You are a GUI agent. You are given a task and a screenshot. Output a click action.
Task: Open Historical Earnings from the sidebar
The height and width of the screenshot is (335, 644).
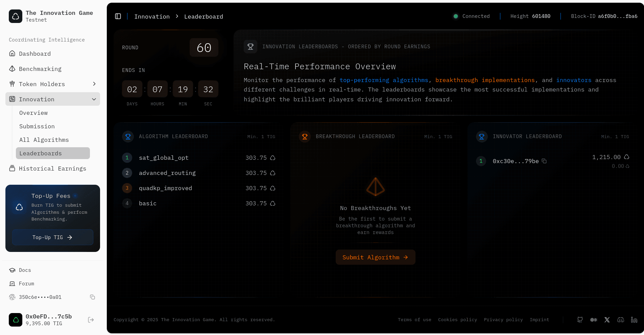click(53, 169)
